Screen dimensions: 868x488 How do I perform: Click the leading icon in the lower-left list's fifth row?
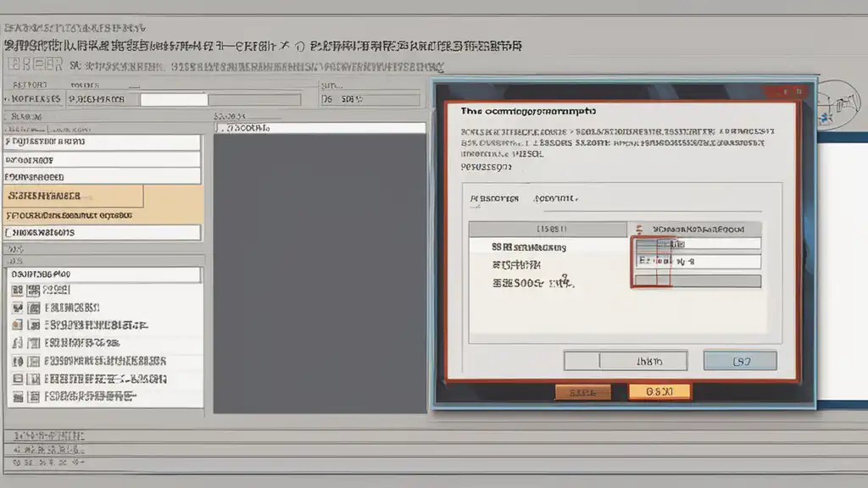click(x=18, y=361)
